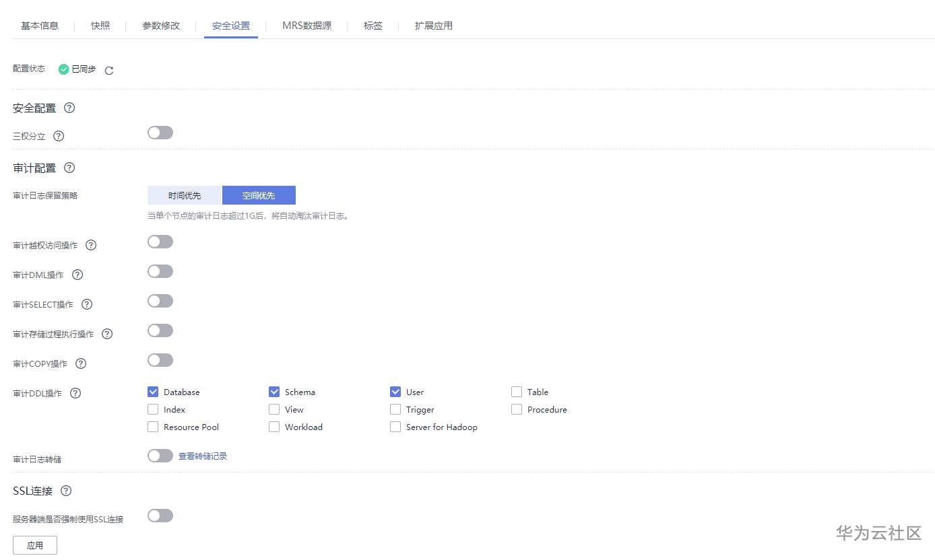
Task: Enable the 审计日志转储 toggle
Action: coord(160,456)
